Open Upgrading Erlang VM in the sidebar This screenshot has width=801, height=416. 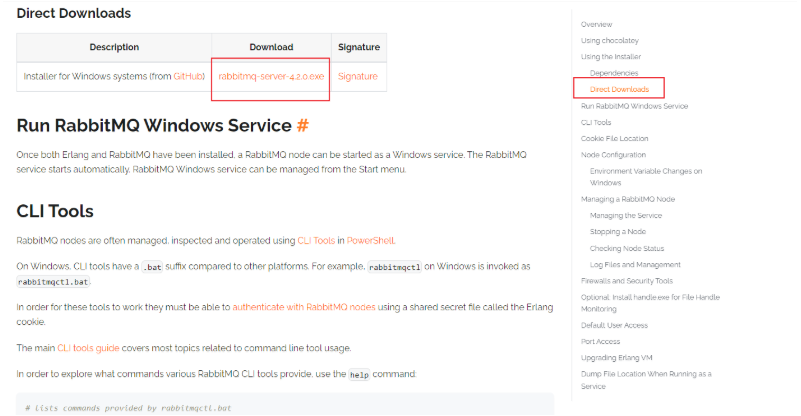617,358
